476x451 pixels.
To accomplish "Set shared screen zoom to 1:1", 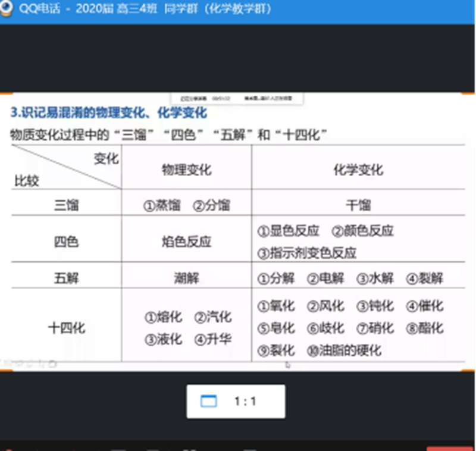I will 245,402.
